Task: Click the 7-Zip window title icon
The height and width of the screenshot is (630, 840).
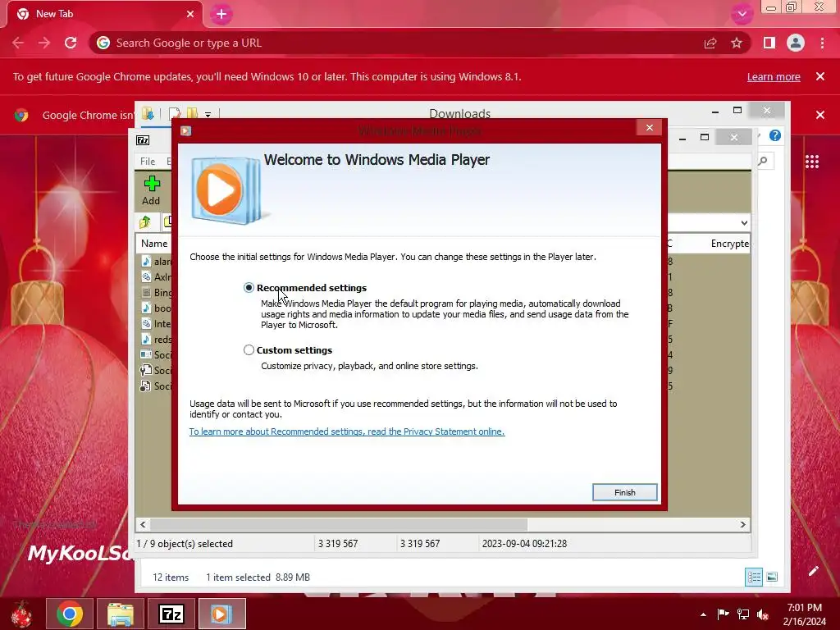Action: (143, 139)
